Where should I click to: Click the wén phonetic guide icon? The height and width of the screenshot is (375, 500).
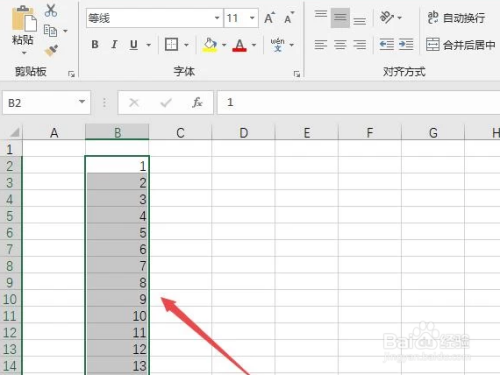277,44
